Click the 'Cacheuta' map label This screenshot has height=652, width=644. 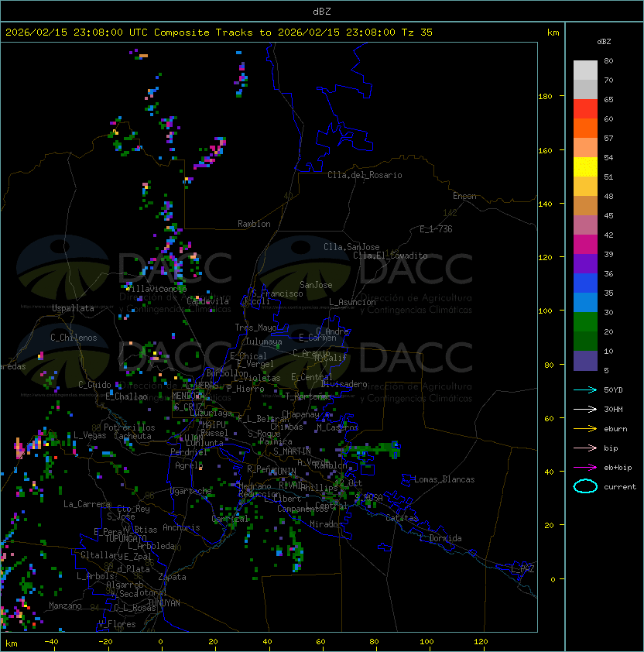coord(132,436)
